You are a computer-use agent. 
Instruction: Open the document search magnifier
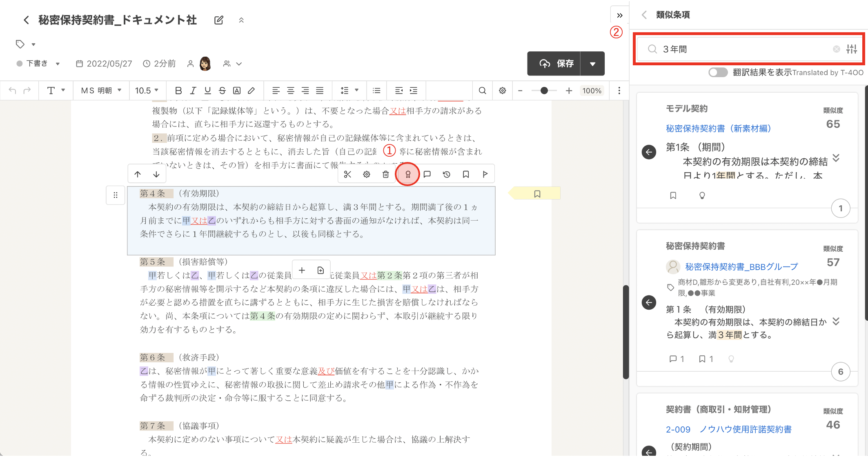(x=482, y=91)
